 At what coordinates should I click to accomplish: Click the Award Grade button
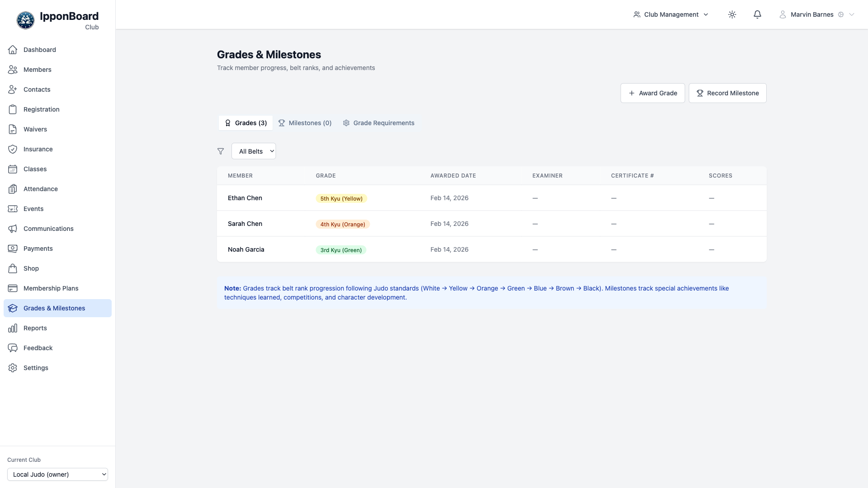point(653,93)
